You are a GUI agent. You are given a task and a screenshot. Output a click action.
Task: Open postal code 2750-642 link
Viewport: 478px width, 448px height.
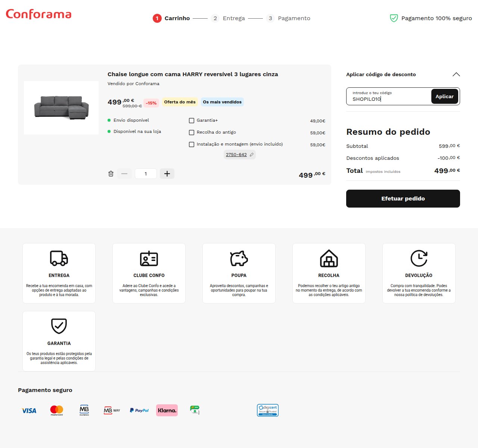click(x=236, y=155)
